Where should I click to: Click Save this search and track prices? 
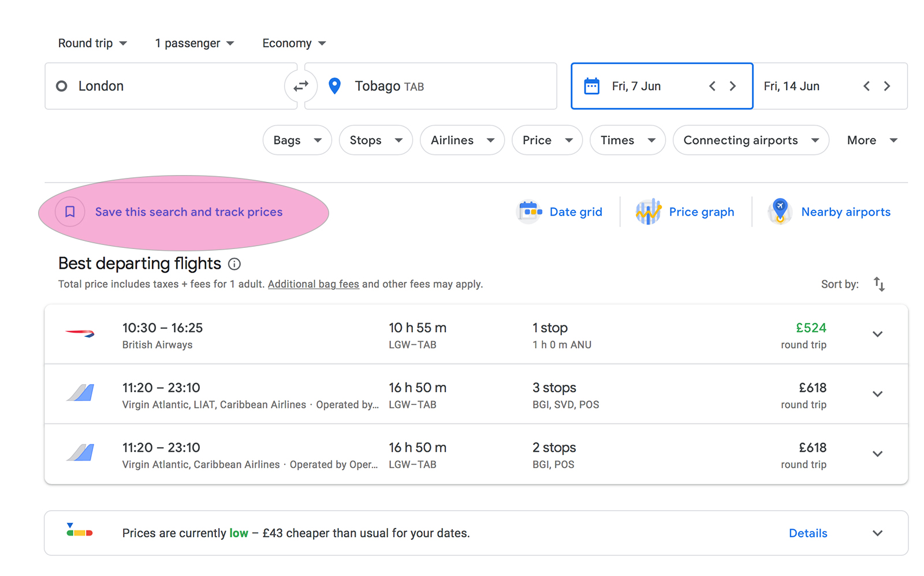[x=189, y=212]
